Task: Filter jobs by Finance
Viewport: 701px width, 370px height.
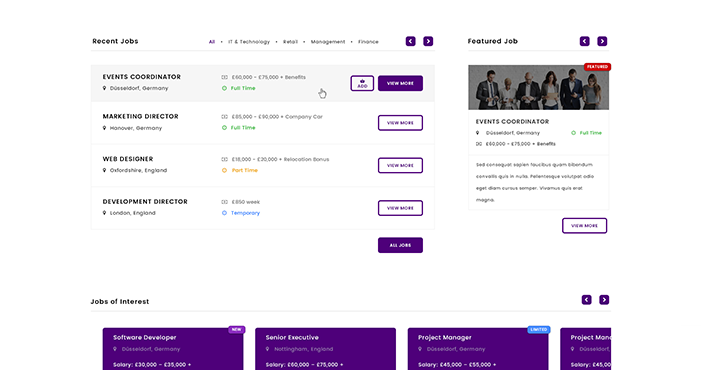Action: click(368, 42)
